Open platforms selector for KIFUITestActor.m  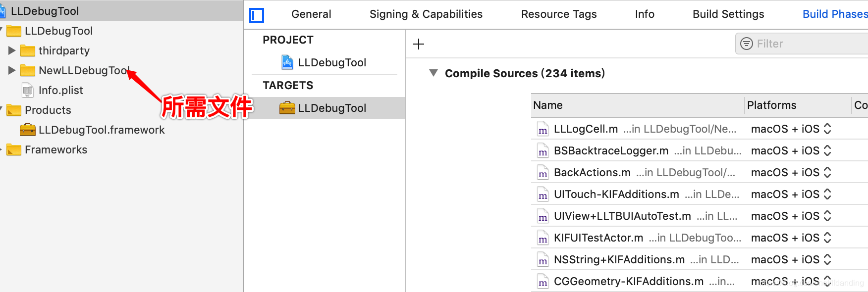tap(827, 238)
